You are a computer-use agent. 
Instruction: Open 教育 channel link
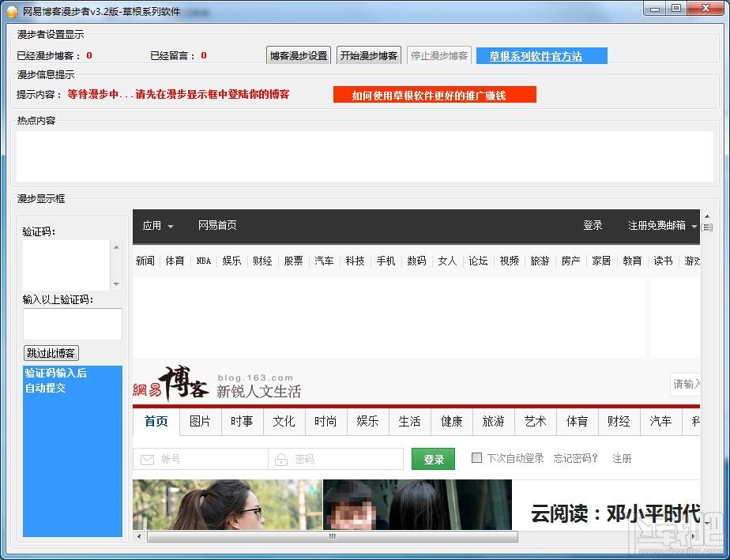632,261
